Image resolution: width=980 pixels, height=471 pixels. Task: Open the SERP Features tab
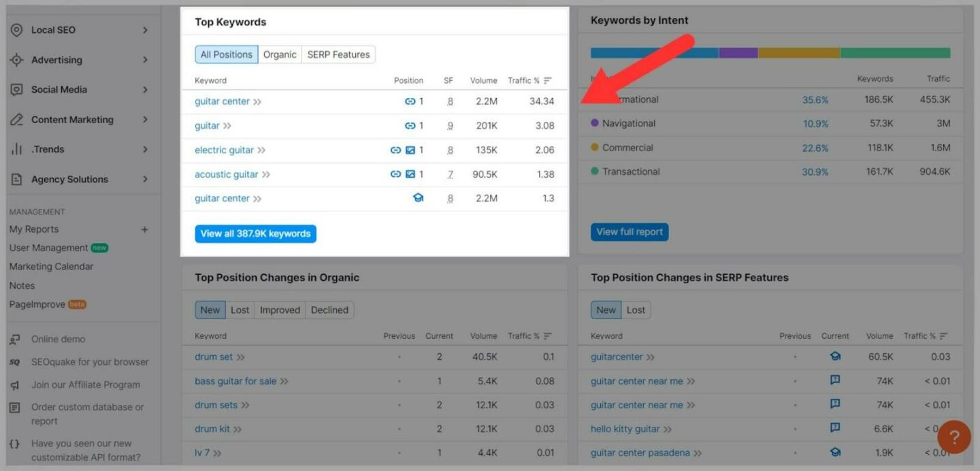[x=338, y=54]
